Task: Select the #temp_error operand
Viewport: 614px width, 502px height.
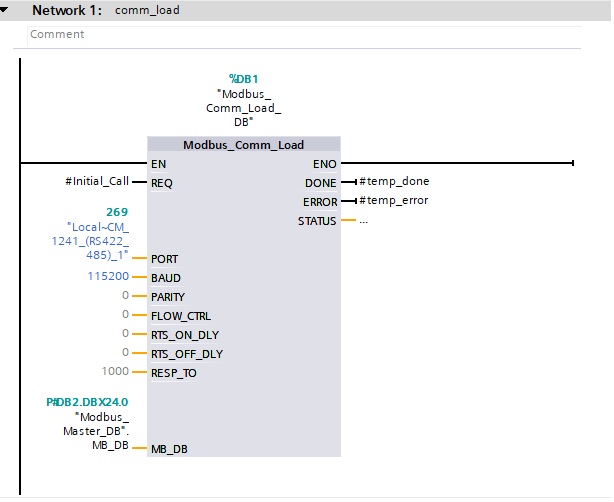Action: pyautogui.click(x=394, y=200)
